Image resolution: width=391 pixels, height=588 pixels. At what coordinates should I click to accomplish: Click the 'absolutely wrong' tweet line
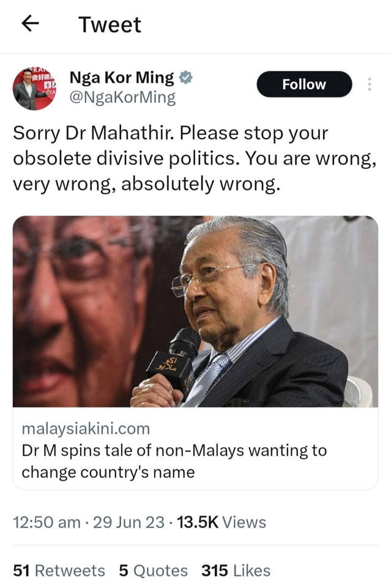pos(146,184)
